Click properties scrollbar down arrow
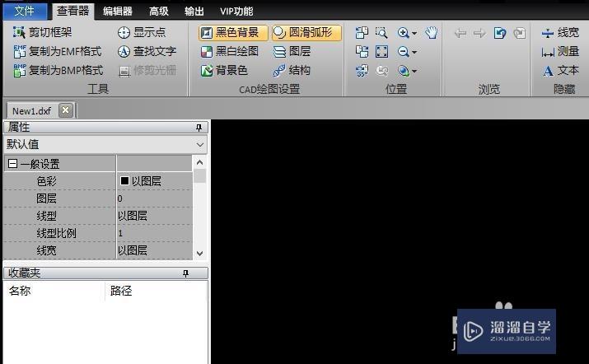589x364 pixels. coord(200,253)
